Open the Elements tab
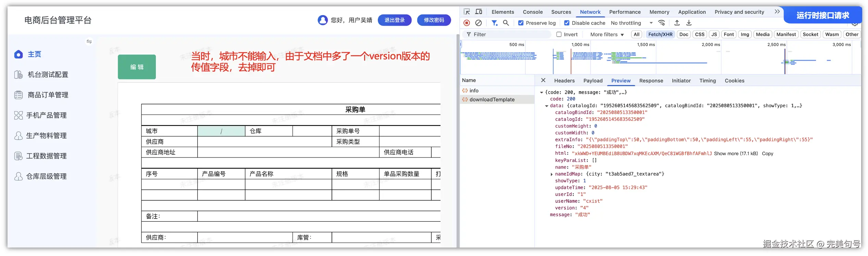The width and height of the screenshot is (868, 256). [x=503, y=12]
